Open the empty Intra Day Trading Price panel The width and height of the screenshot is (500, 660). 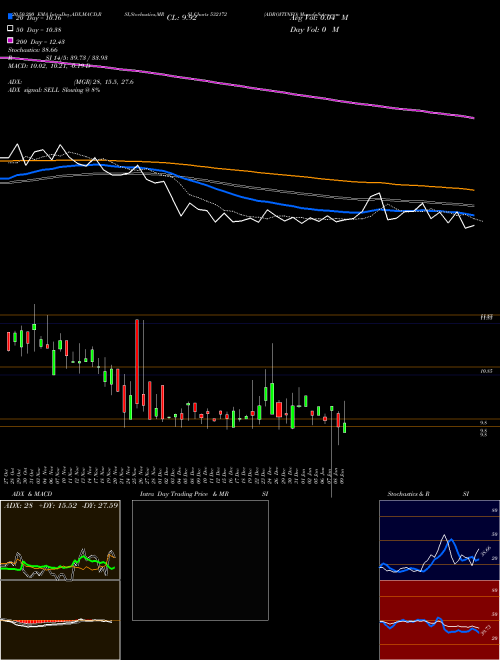pos(200,560)
